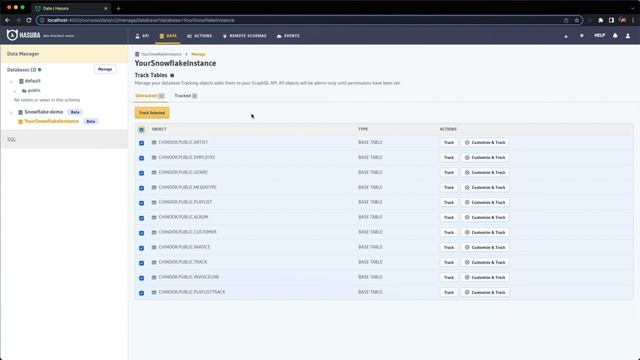Image resolution: width=640 pixels, height=360 pixels.
Task: Click the table icon beside CHINOOK.PUBLIC.ARTIST
Action: (154, 142)
